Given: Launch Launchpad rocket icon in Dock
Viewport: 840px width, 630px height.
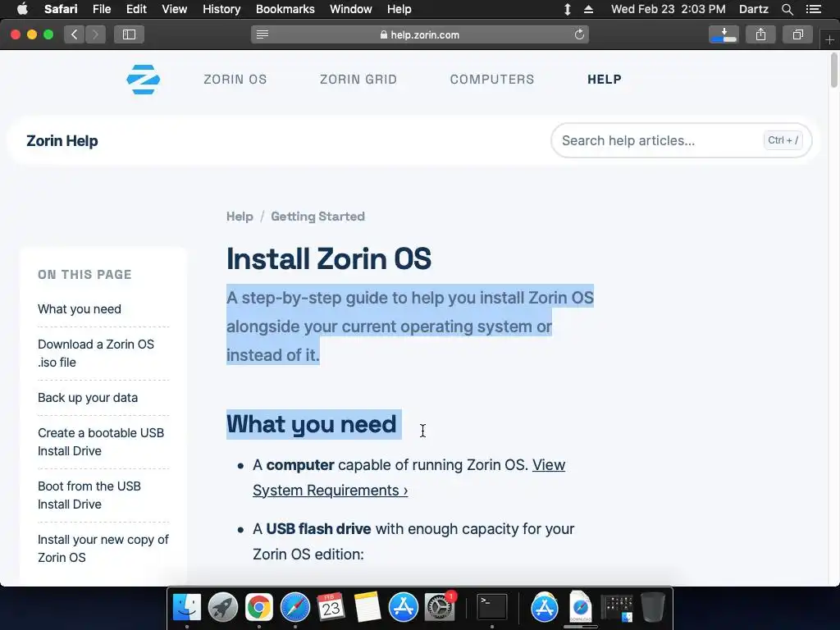Looking at the screenshot, I should tap(223, 607).
